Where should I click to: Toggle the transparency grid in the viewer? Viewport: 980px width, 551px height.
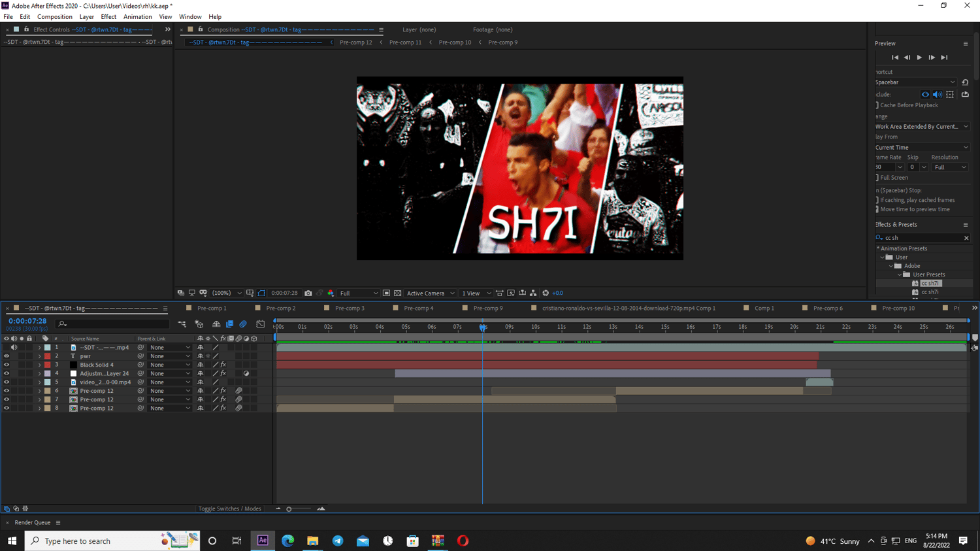coord(397,293)
